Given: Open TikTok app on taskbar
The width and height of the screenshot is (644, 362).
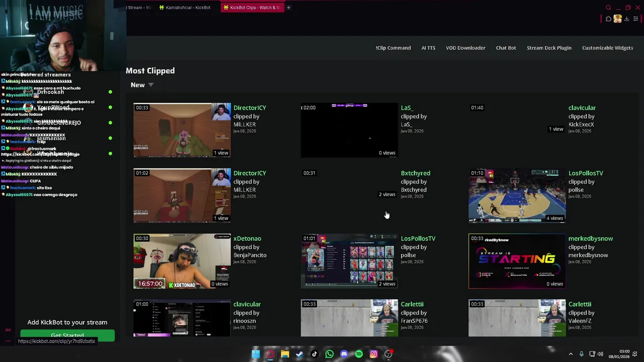Looking at the screenshot, I should pos(314,354).
